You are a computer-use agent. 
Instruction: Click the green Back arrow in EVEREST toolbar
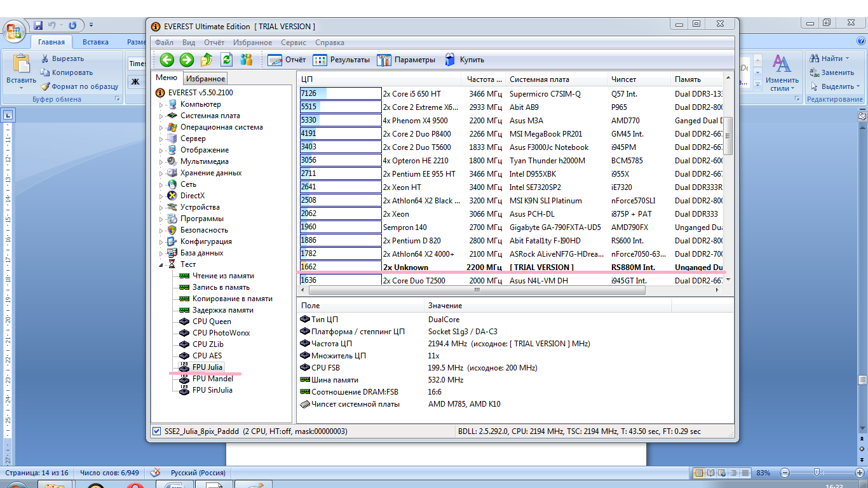pyautogui.click(x=167, y=60)
